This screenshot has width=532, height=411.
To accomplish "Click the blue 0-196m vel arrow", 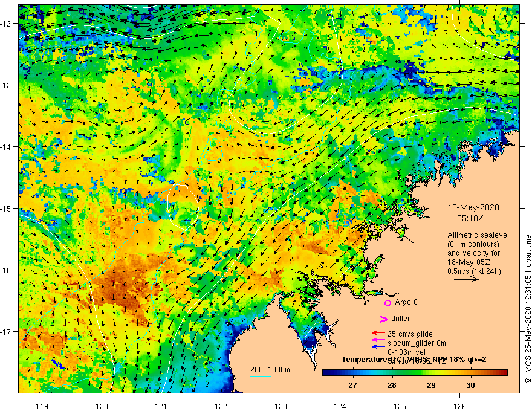I will coord(378,346).
